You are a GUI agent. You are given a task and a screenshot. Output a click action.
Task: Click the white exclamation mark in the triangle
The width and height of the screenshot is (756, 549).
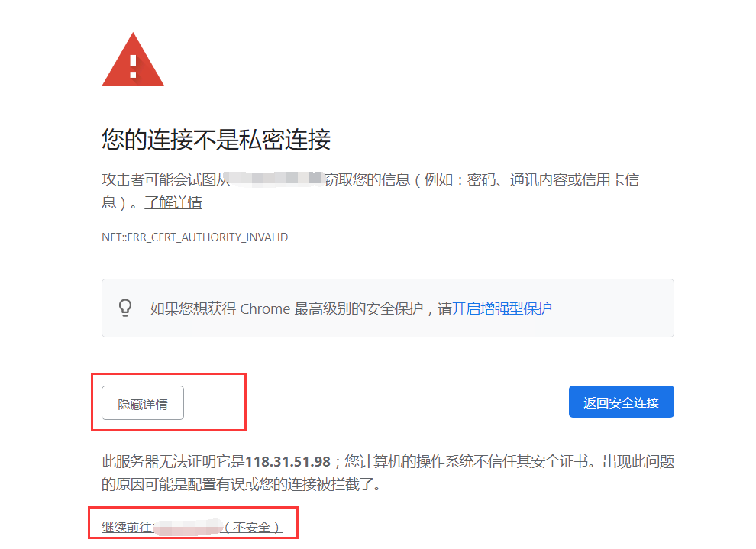point(134,66)
